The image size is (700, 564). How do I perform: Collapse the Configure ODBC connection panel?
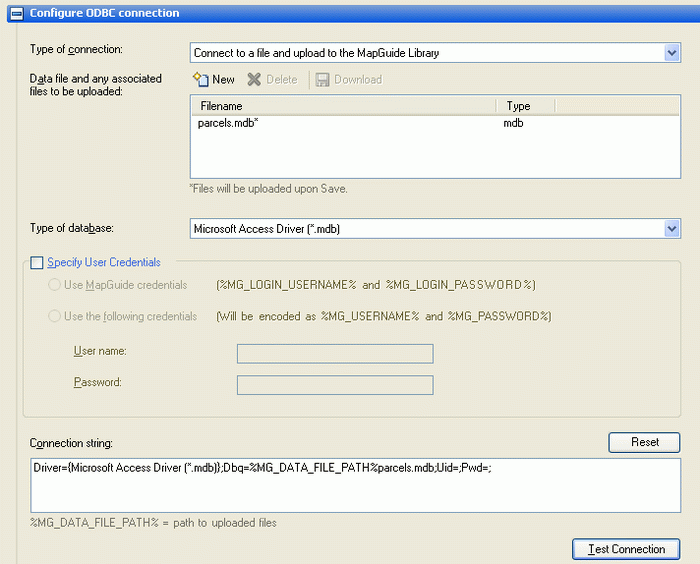point(17,14)
